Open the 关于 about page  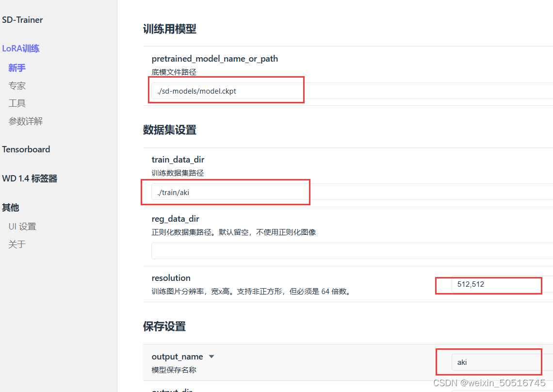pyautogui.click(x=17, y=244)
